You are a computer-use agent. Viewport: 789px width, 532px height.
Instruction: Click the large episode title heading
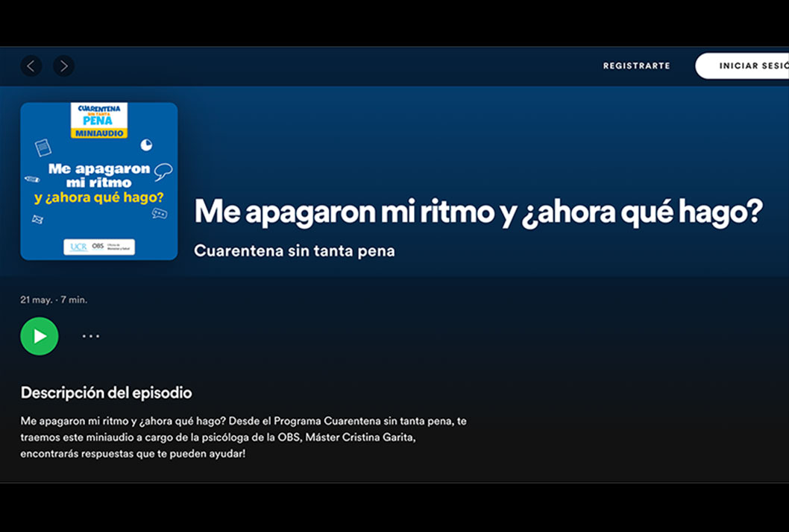coord(479,212)
